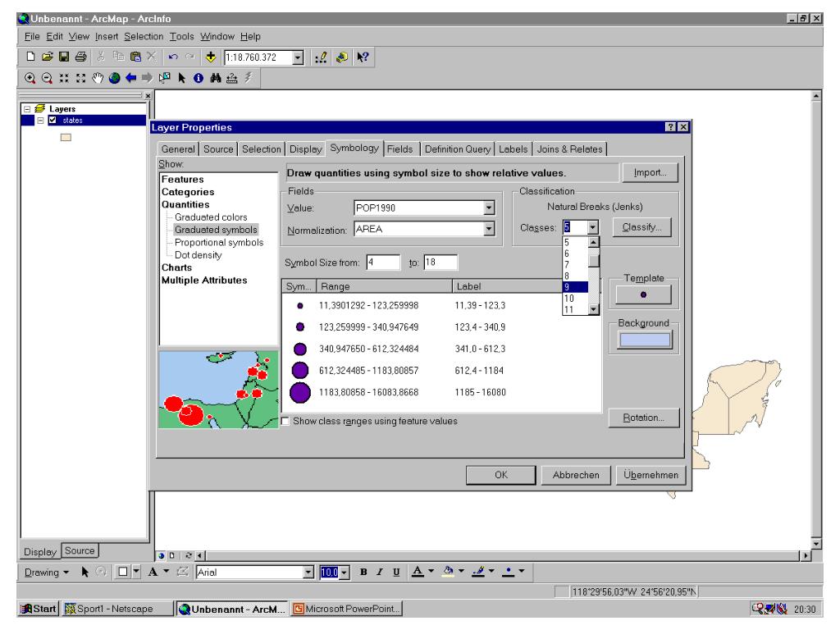Apply changes with Übernehmen

651,475
